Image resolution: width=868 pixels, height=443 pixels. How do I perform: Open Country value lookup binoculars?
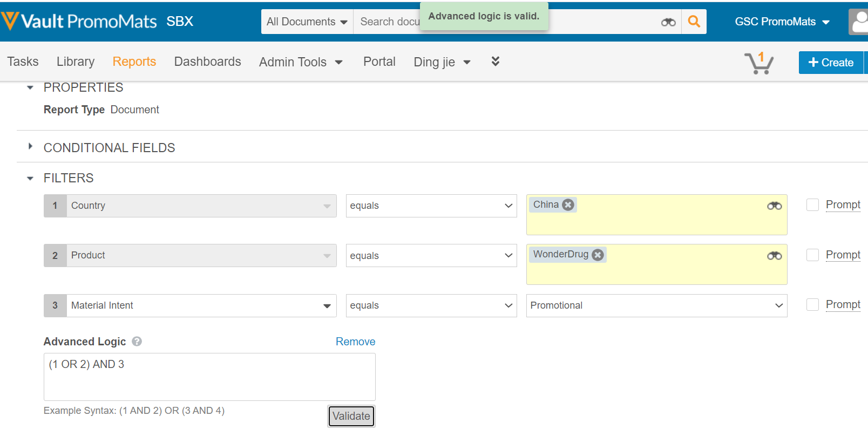[774, 206]
